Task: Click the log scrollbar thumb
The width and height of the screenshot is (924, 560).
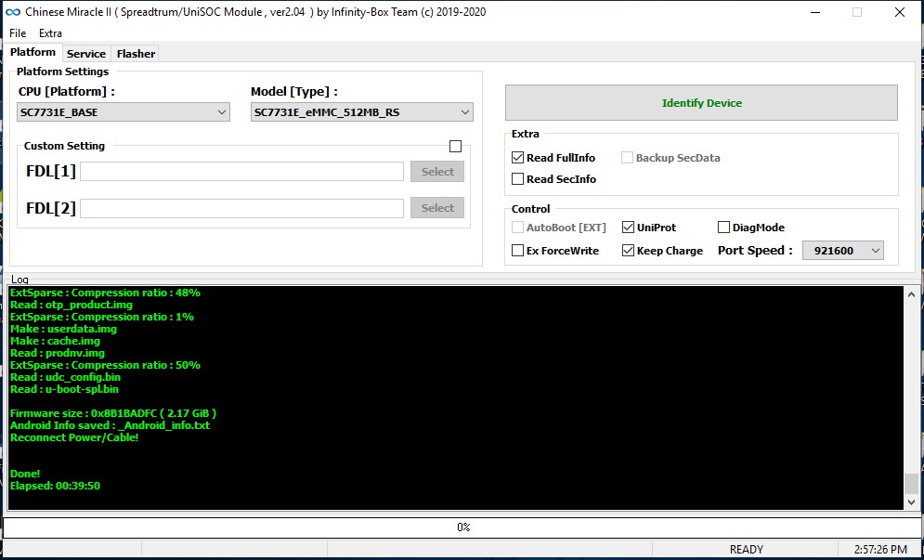Action: (911, 483)
